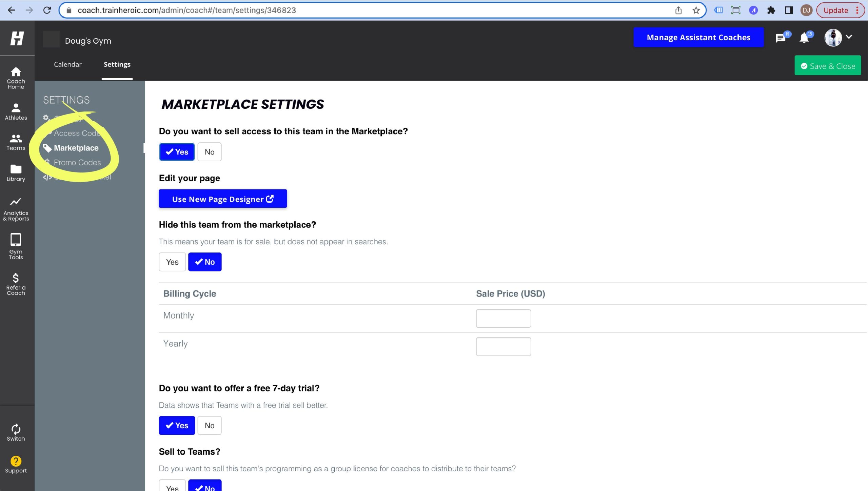
Task: Go to Teams in sidebar
Action: [x=16, y=142]
